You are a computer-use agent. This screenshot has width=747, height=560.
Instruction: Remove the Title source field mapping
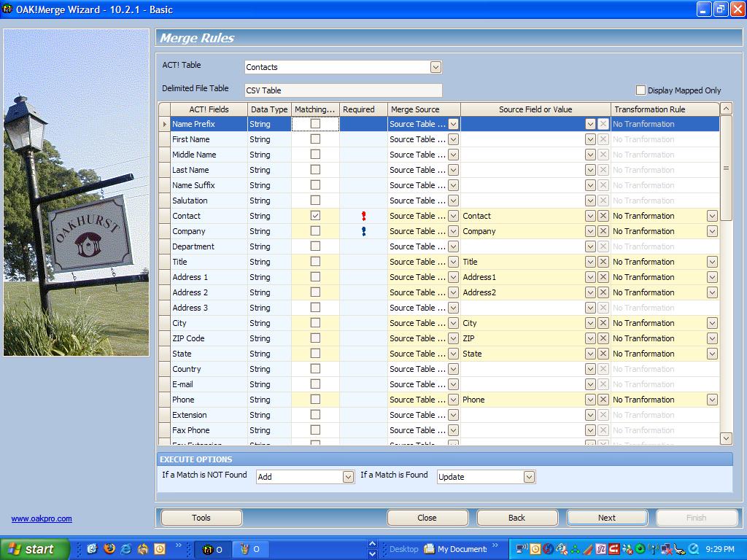pos(603,262)
